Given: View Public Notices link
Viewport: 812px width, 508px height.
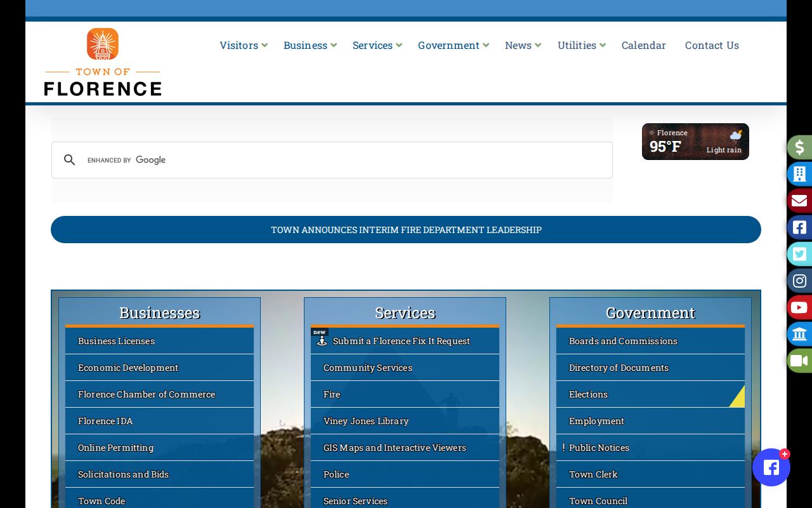Looking at the screenshot, I should click(x=650, y=448).
